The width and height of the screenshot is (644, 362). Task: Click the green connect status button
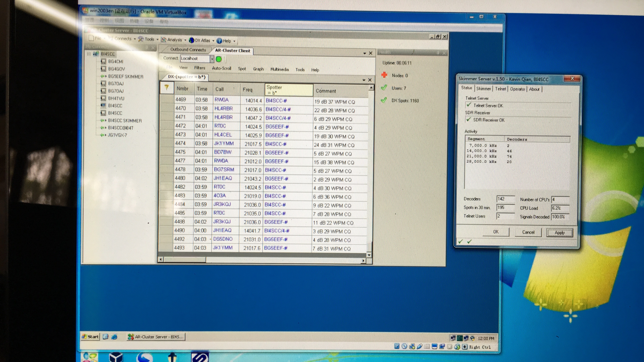[x=219, y=59]
